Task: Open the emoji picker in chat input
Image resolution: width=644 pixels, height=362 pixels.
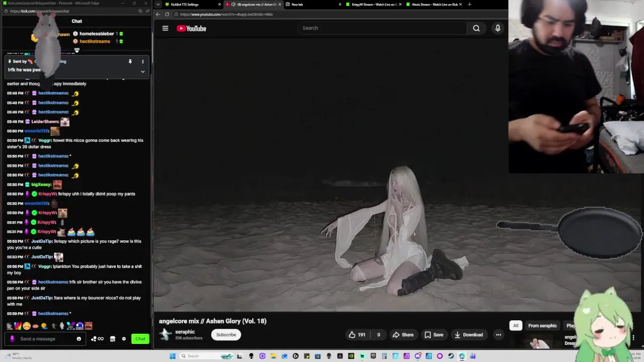Action: (78, 339)
